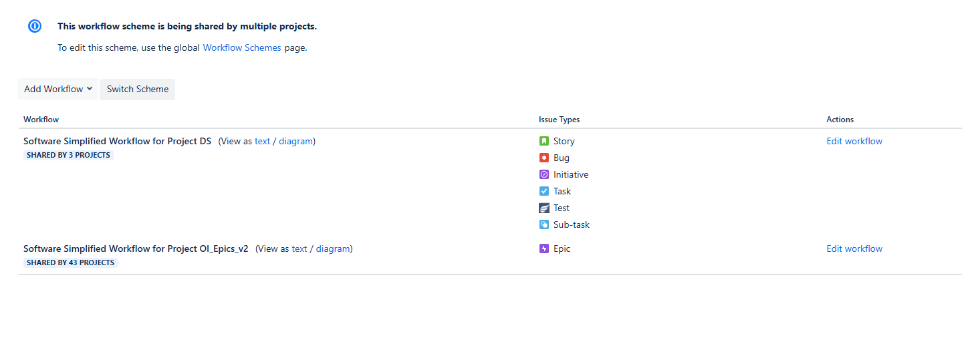This screenshot has height=350, width=980.
Task: Click the Test issue type icon
Action: click(544, 208)
